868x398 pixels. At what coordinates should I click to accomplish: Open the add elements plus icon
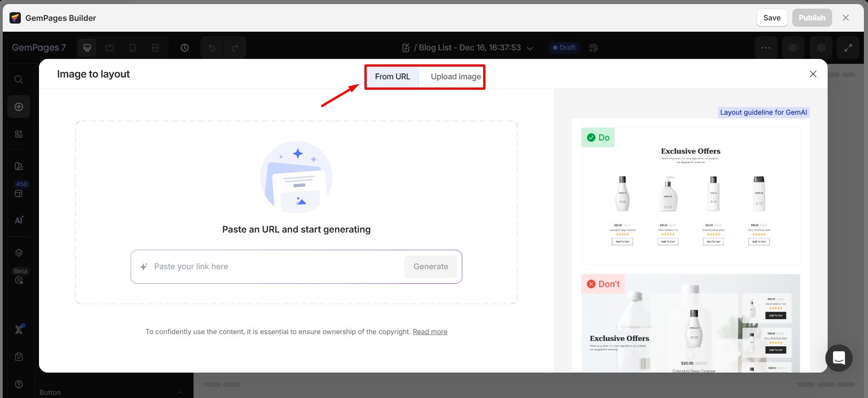click(19, 107)
